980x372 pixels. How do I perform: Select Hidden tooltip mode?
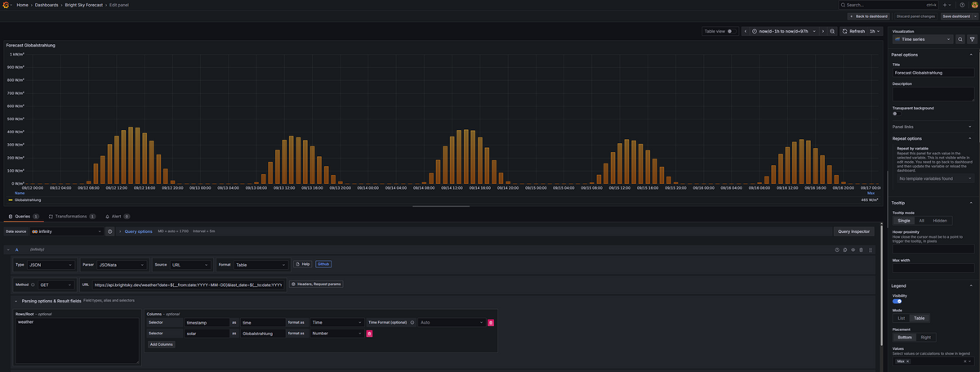click(x=940, y=221)
